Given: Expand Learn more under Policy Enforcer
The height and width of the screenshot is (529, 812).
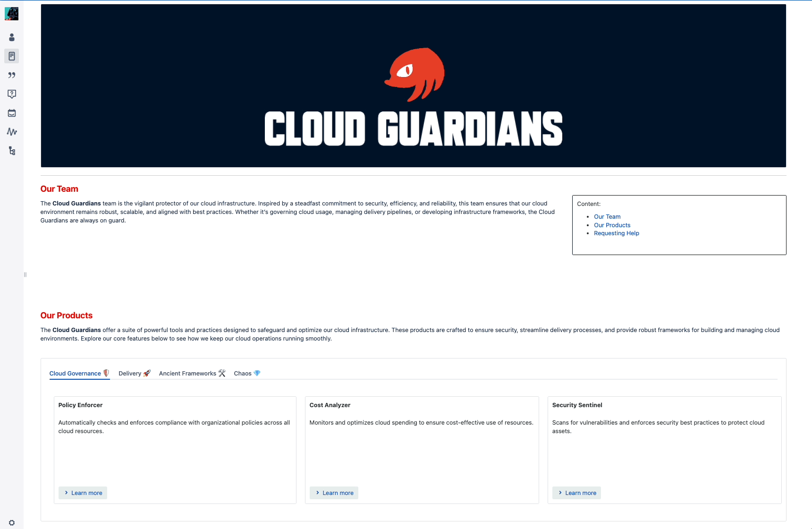Looking at the screenshot, I should point(83,493).
